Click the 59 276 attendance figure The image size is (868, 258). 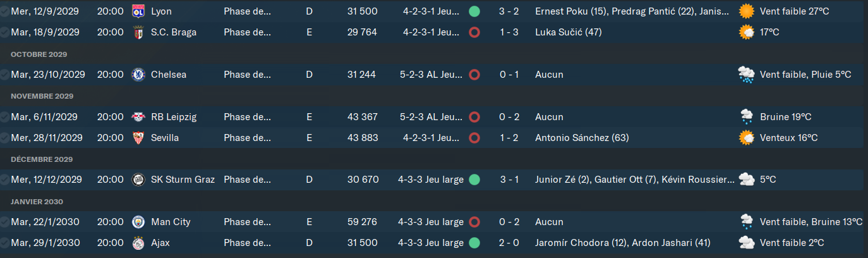click(x=362, y=222)
